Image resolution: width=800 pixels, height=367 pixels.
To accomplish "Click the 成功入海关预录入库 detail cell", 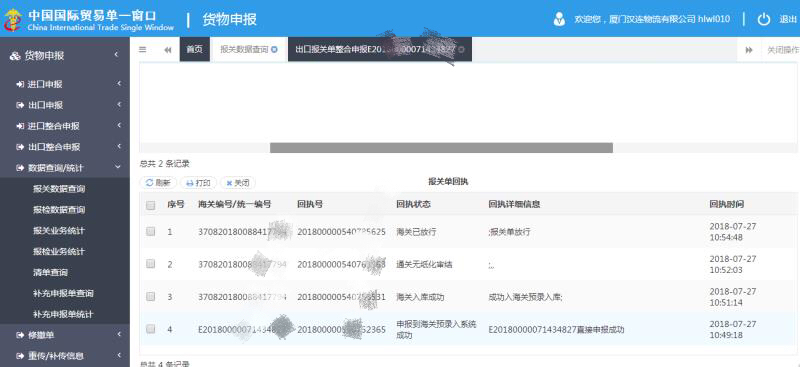I will click(x=525, y=297).
